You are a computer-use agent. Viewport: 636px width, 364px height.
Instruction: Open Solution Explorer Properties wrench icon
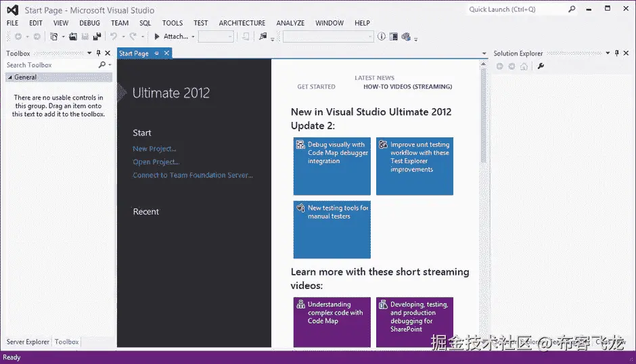pyautogui.click(x=541, y=66)
